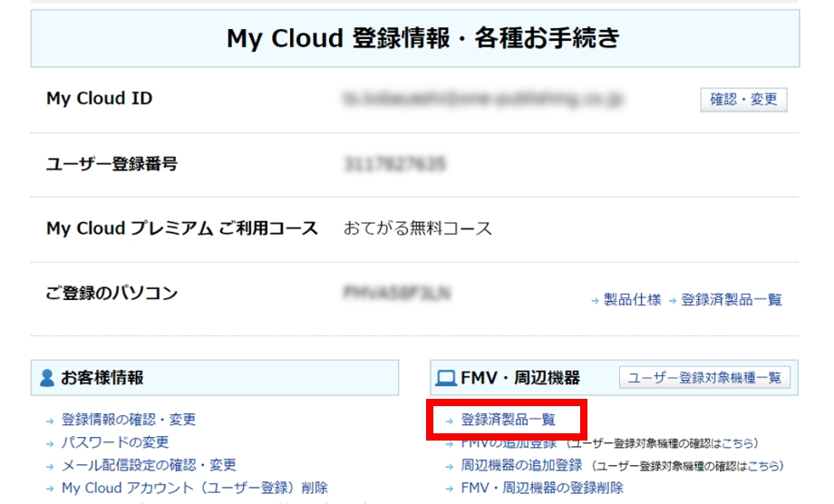834x504 pixels.
Task: Click the arrow icon before メール配信設定の確認・変更
Action: (x=51, y=466)
